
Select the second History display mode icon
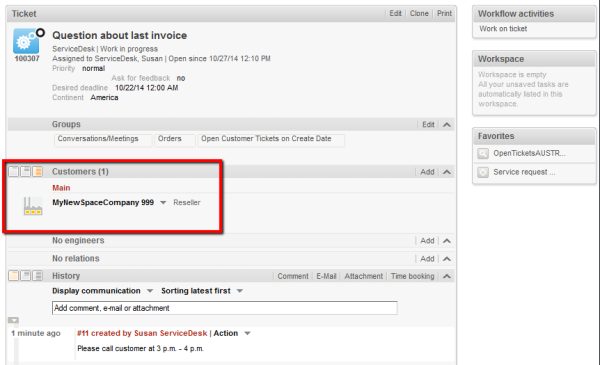(x=26, y=275)
